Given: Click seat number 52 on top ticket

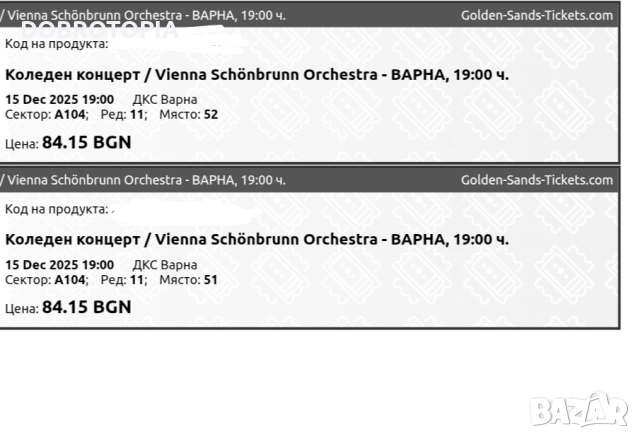Looking at the screenshot, I should click(x=210, y=114).
